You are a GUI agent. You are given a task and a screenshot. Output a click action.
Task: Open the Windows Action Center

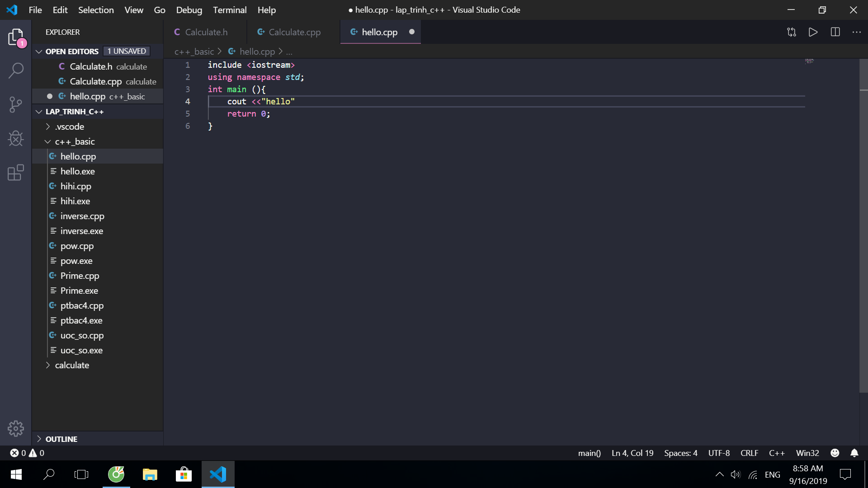click(845, 474)
